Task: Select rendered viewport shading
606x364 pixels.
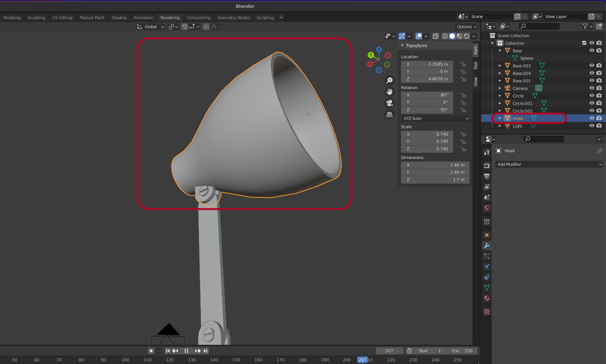Action: (467, 36)
